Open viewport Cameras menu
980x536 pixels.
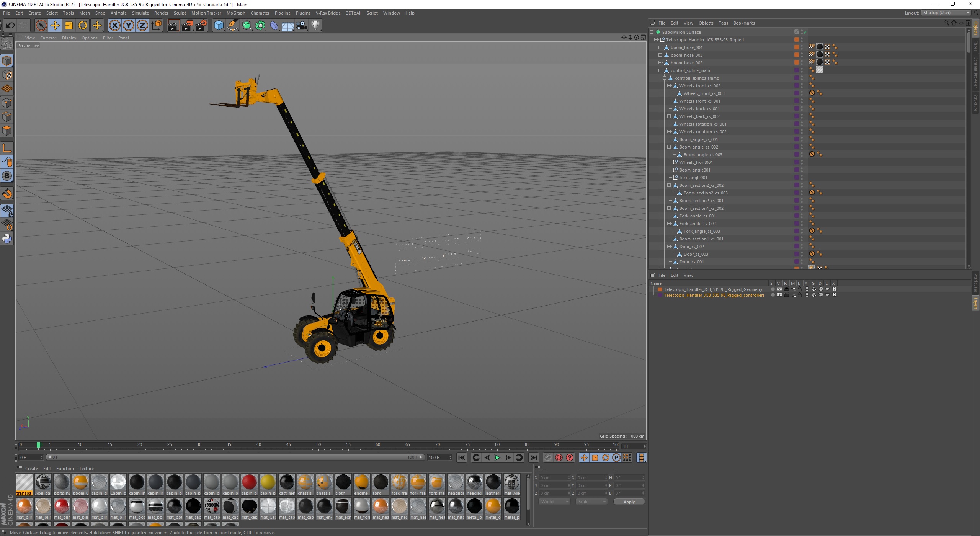pyautogui.click(x=48, y=38)
